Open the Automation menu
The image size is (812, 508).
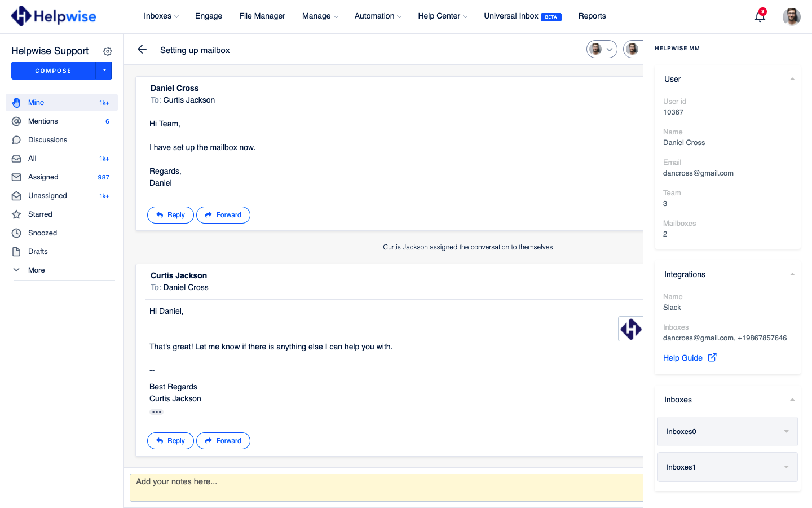click(x=378, y=16)
